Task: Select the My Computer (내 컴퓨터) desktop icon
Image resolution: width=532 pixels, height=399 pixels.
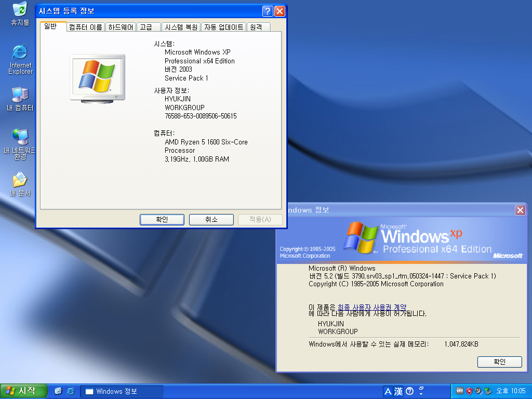Action: pyautogui.click(x=20, y=99)
